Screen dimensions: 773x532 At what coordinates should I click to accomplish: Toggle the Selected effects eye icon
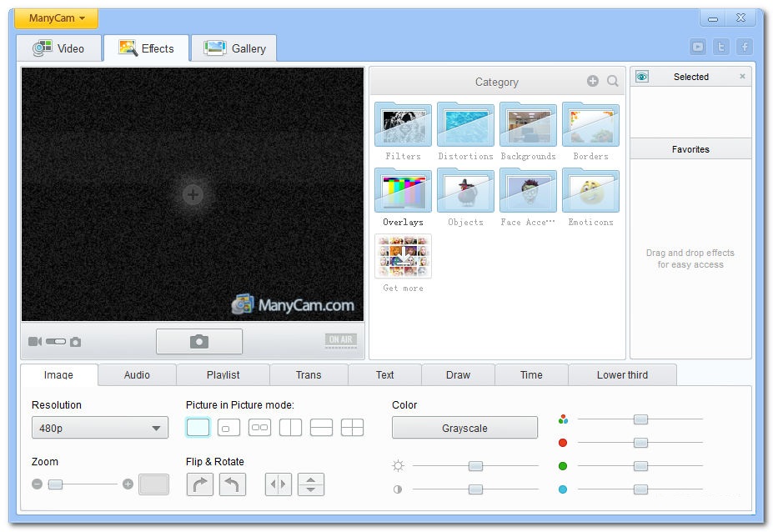pyautogui.click(x=642, y=77)
